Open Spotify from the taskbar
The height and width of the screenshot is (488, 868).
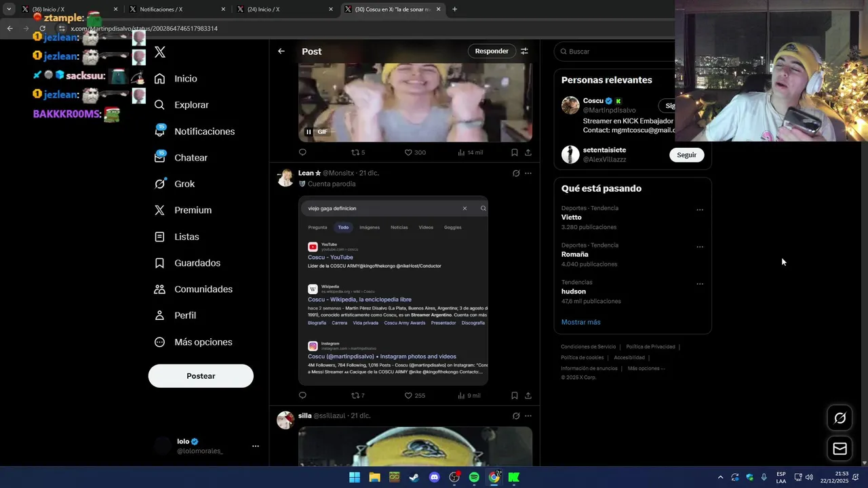[x=474, y=478]
